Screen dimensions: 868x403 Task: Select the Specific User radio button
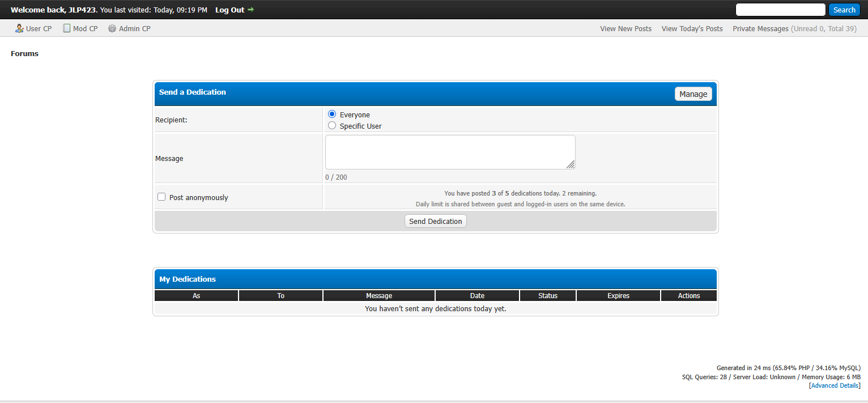tap(332, 126)
